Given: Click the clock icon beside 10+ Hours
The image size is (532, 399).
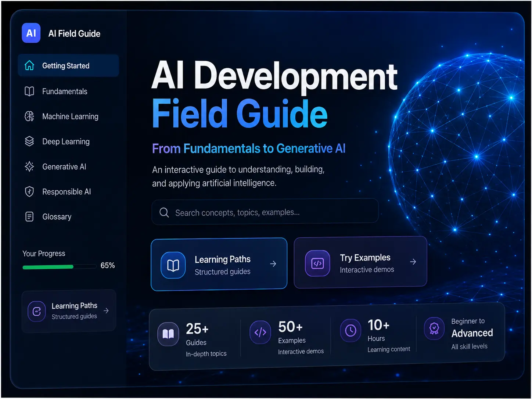Looking at the screenshot, I should (351, 330).
